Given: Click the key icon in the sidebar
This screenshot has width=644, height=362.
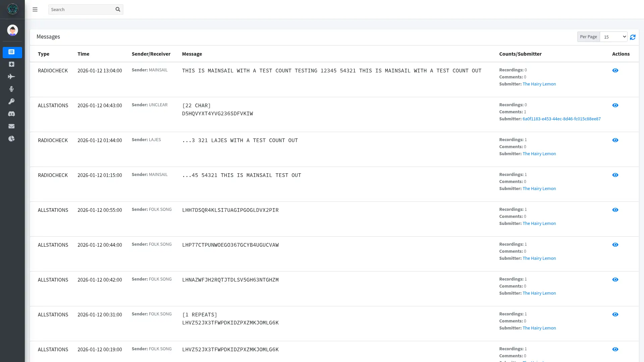Looking at the screenshot, I should point(11,101).
